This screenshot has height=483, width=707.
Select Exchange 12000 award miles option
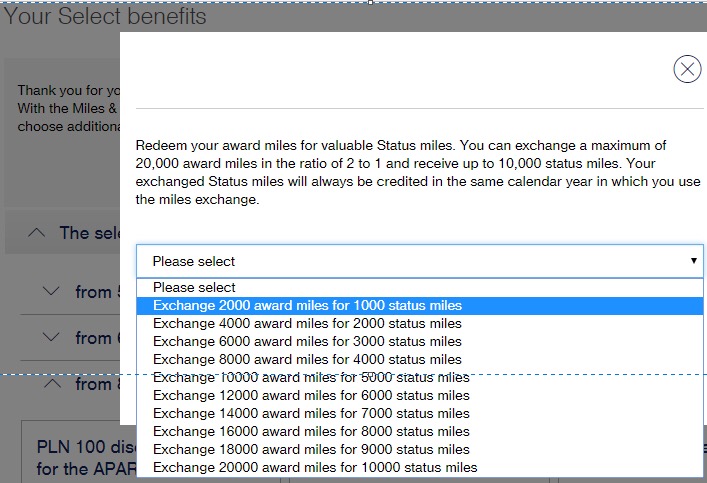419,396
